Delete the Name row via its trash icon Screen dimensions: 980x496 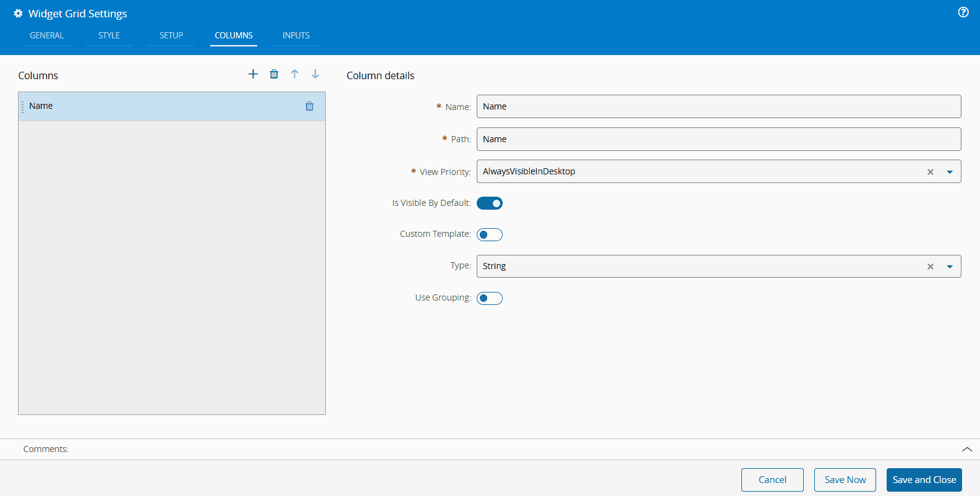coord(310,106)
